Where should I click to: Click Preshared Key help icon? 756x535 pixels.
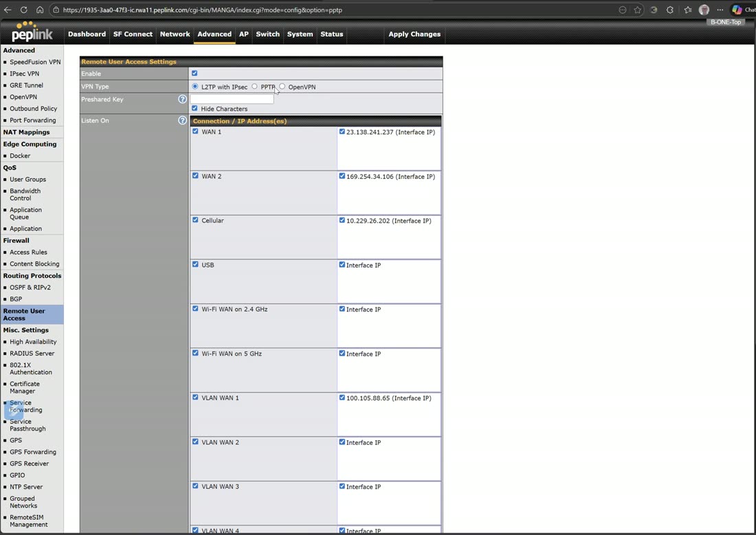pyautogui.click(x=182, y=99)
